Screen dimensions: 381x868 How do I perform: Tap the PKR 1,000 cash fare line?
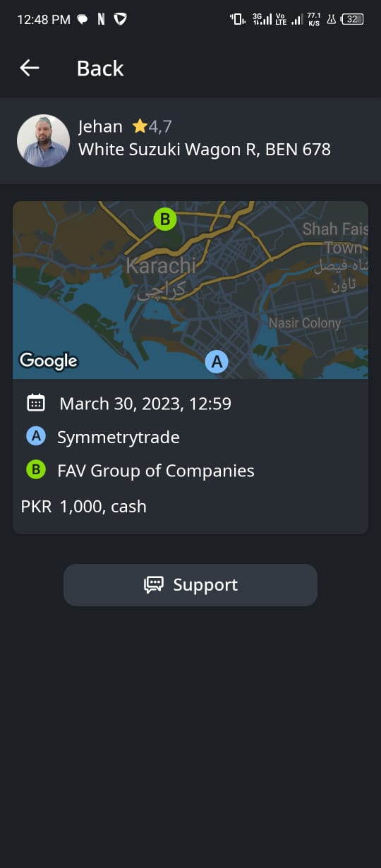tap(84, 506)
